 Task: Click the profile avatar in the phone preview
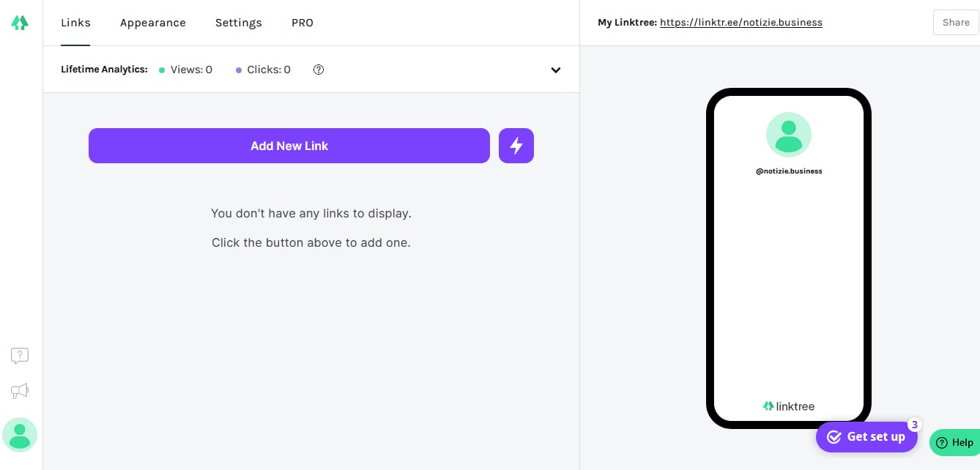(788, 135)
